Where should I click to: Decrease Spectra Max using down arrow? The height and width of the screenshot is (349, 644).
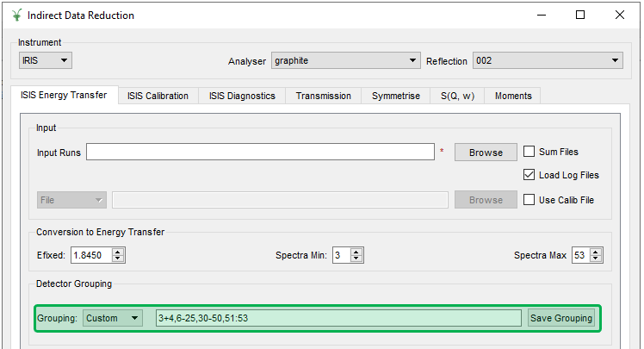(x=597, y=259)
